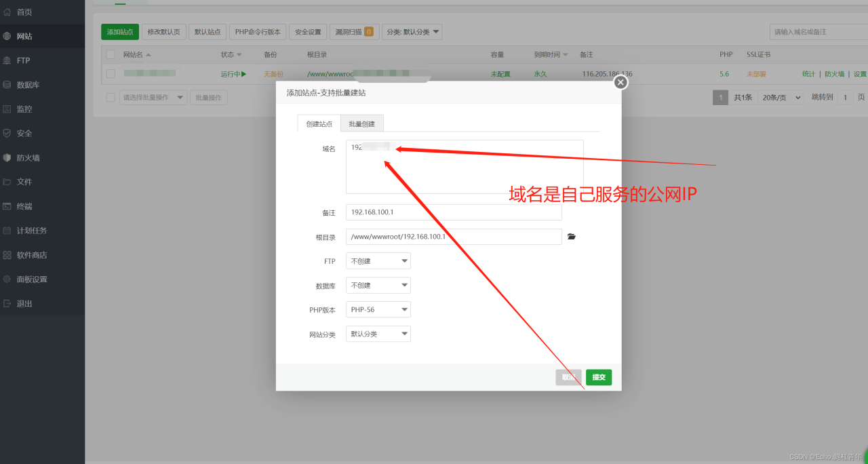Go to 防火墙 firewall icon in sidebar

[x=7, y=158]
